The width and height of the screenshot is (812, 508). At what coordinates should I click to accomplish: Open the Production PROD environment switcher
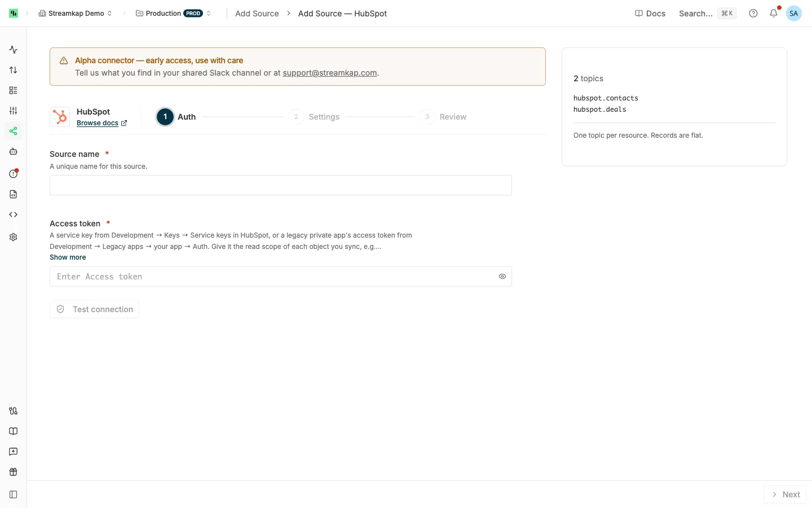[173, 14]
